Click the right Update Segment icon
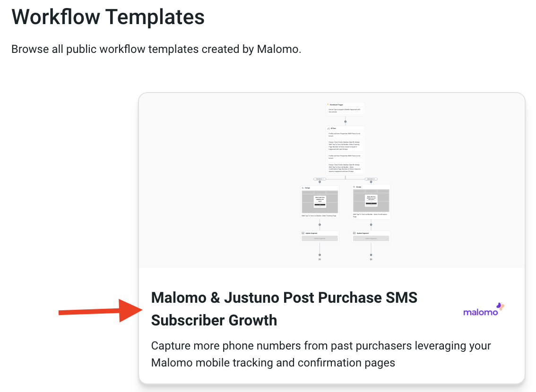Viewport: 536px width, 392px height. [354, 233]
